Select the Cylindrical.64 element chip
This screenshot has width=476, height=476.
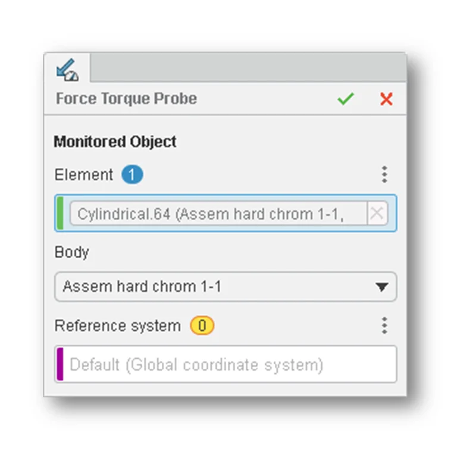218,214
